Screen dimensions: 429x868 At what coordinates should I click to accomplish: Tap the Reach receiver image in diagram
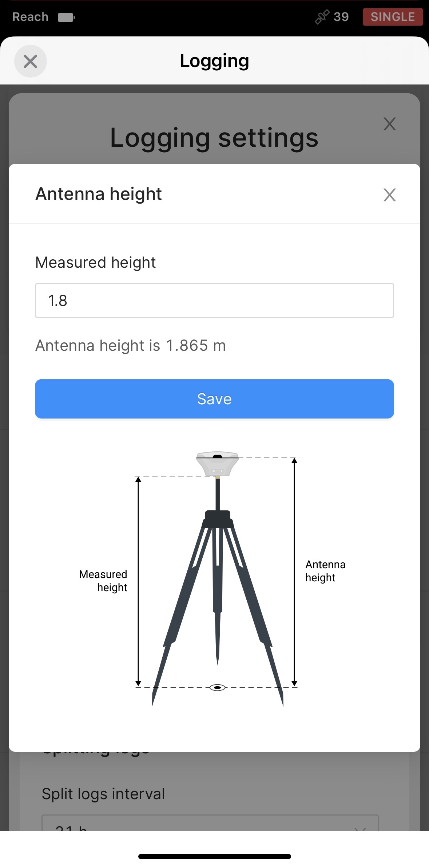[217, 464]
